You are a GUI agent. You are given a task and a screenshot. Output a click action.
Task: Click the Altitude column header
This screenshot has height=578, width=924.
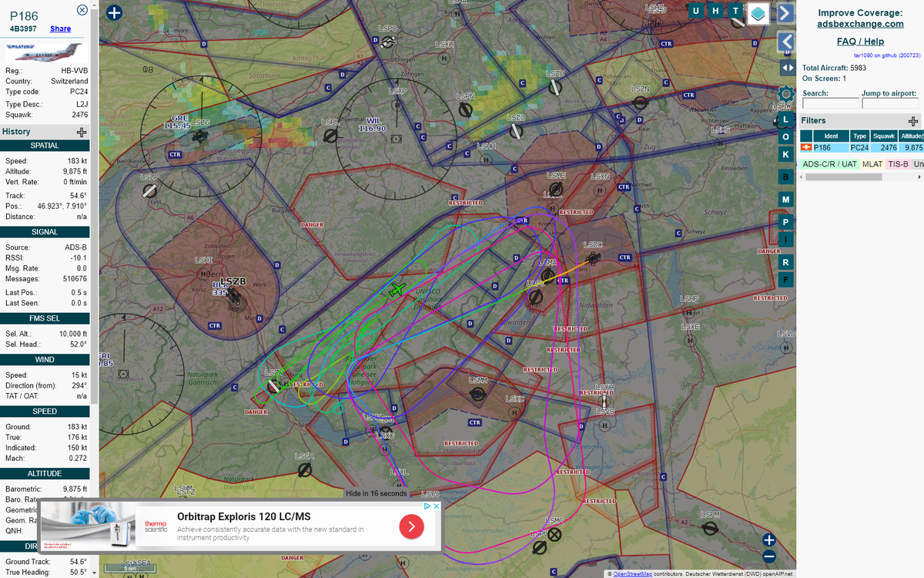[x=910, y=136]
